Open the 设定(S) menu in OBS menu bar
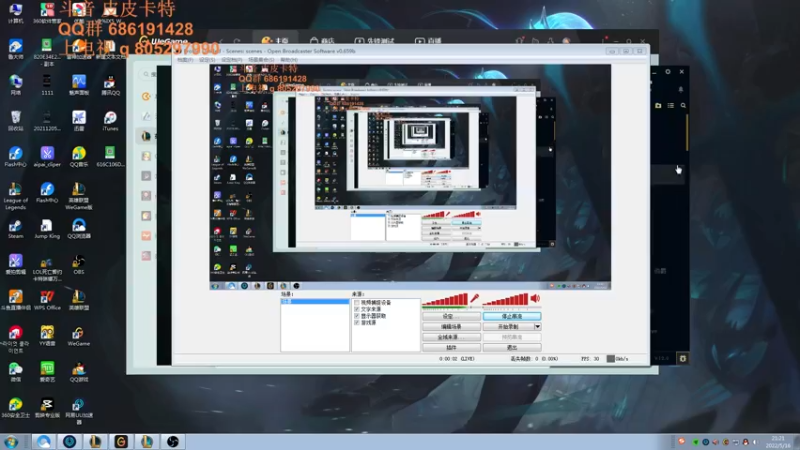The image size is (800, 450). (207, 60)
